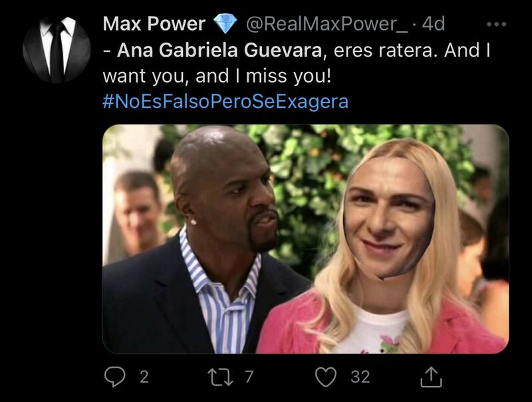Click 'want you, and I miss you!' line
Viewport: 532px width, 402px height.
[217, 76]
